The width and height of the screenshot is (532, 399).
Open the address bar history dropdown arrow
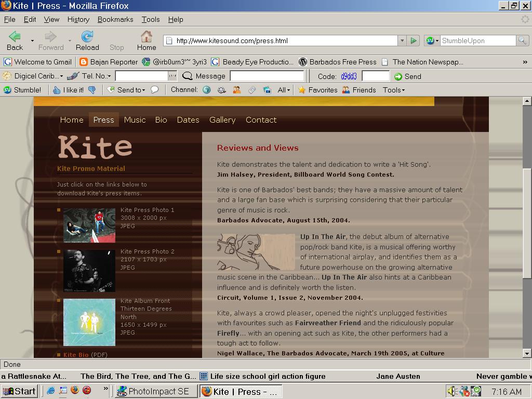click(x=402, y=40)
